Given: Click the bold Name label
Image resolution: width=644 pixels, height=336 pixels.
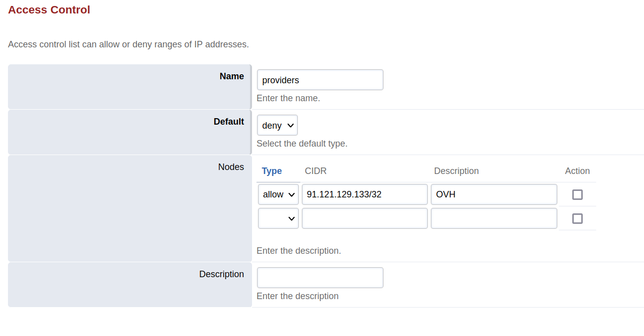Looking at the screenshot, I should [232, 76].
